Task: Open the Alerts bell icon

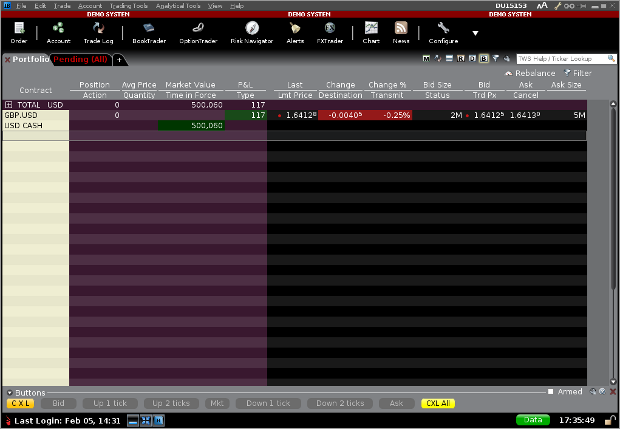Action: 295,32
